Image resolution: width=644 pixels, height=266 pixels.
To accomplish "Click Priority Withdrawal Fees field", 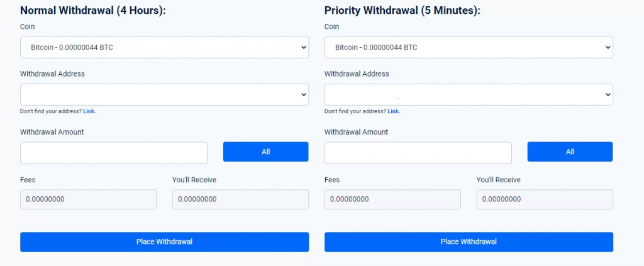I will click(392, 199).
